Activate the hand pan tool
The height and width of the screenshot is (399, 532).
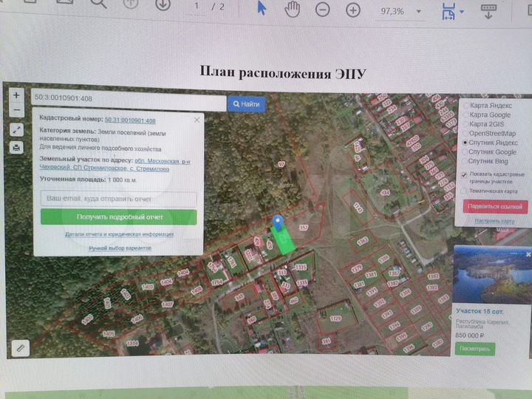[x=292, y=9]
